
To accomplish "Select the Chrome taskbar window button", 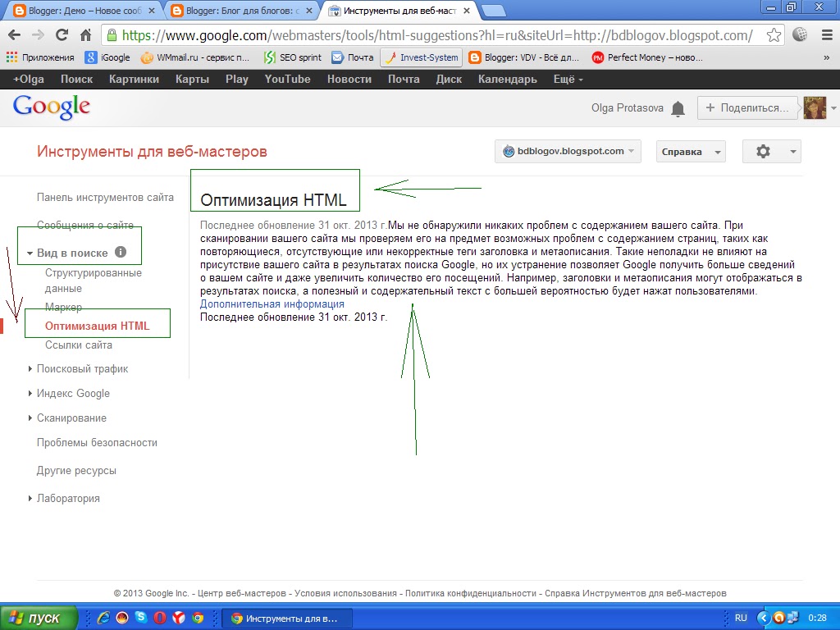I will 287,619.
